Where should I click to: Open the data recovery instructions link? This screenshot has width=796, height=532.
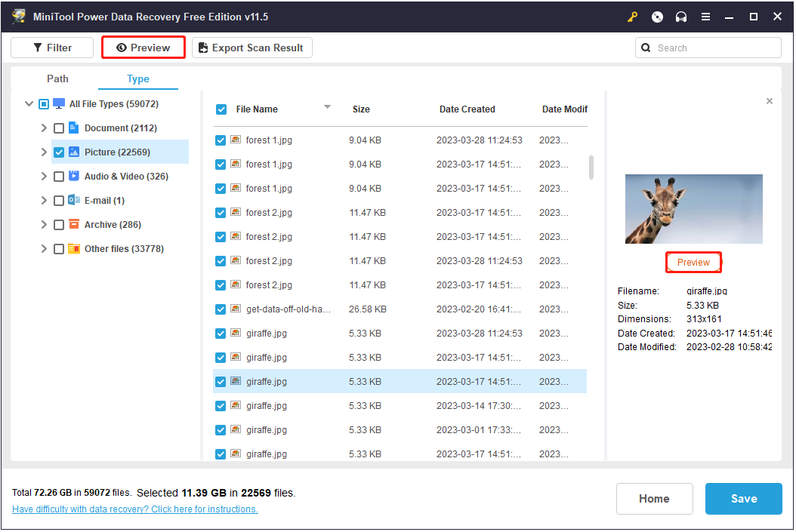click(x=135, y=509)
